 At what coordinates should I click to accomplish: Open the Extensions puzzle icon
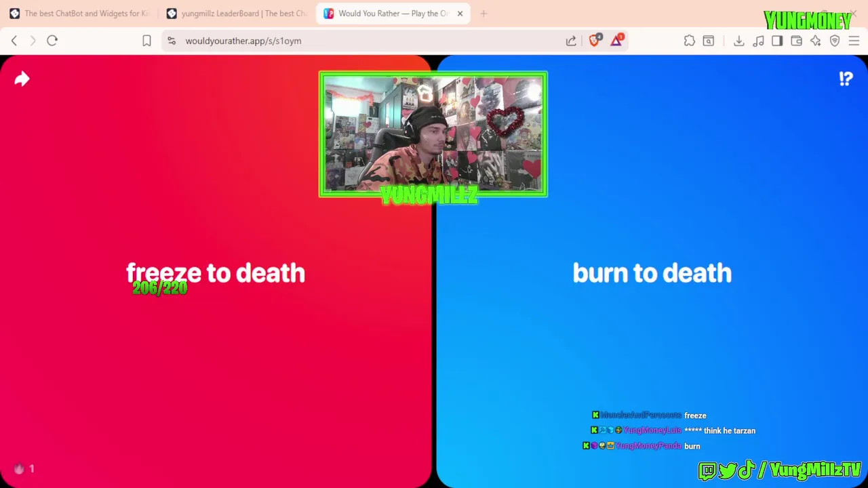coord(690,41)
